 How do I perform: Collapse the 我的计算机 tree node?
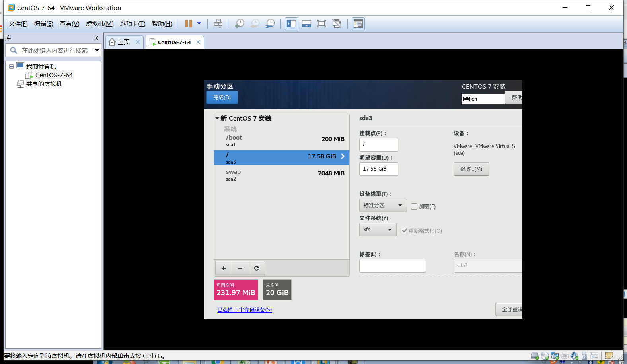(11, 66)
